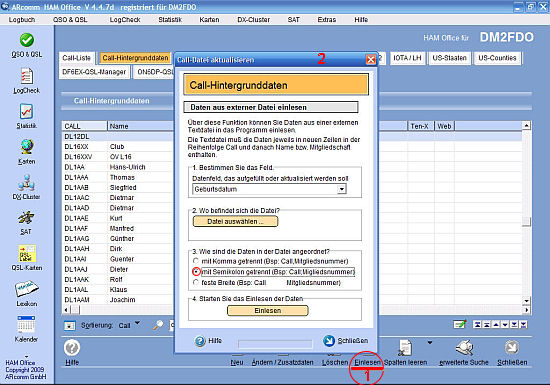Click the magnifier search icon near Sortierung

click(158, 325)
